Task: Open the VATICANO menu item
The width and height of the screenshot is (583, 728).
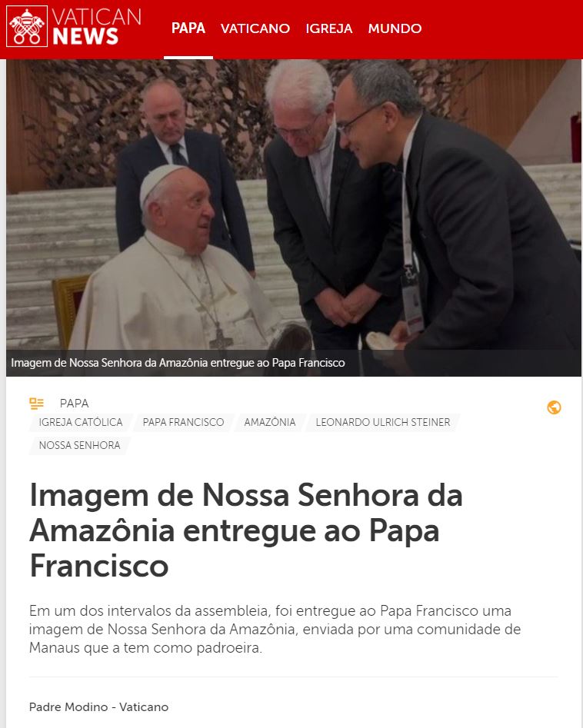Action: tap(255, 28)
